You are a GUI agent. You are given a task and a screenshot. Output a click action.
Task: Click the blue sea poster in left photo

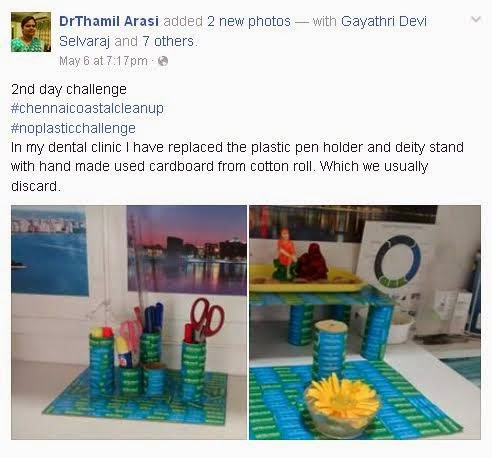pyautogui.click(x=50, y=250)
